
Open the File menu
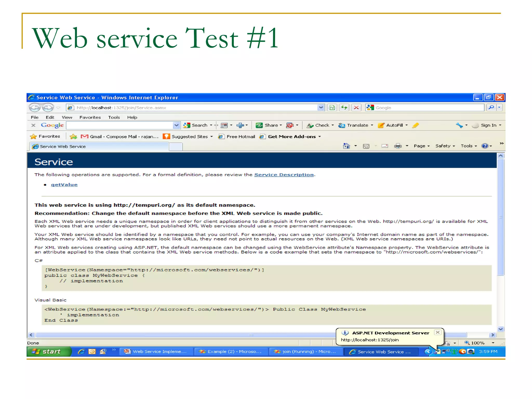pos(35,117)
